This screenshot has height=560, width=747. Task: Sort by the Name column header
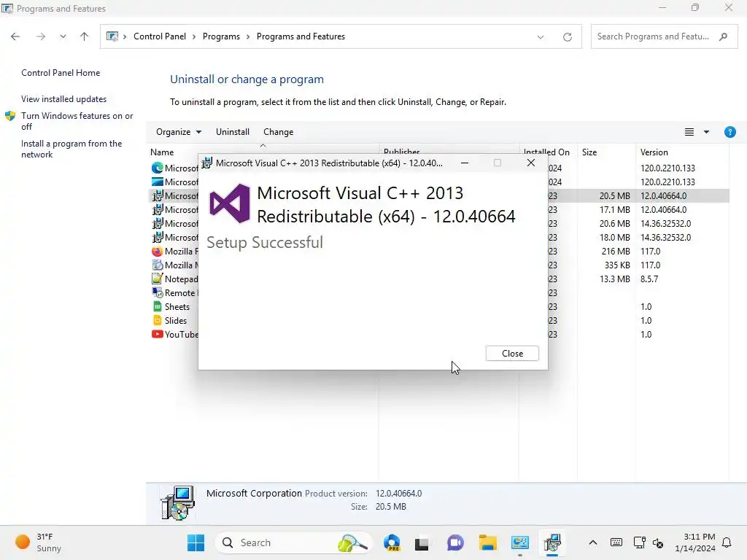162,152
